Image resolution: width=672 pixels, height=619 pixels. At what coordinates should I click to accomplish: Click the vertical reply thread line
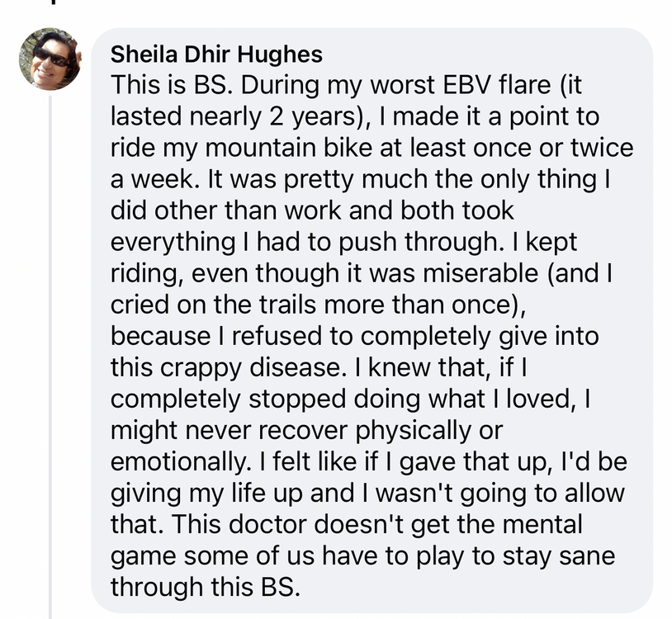(50, 357)
